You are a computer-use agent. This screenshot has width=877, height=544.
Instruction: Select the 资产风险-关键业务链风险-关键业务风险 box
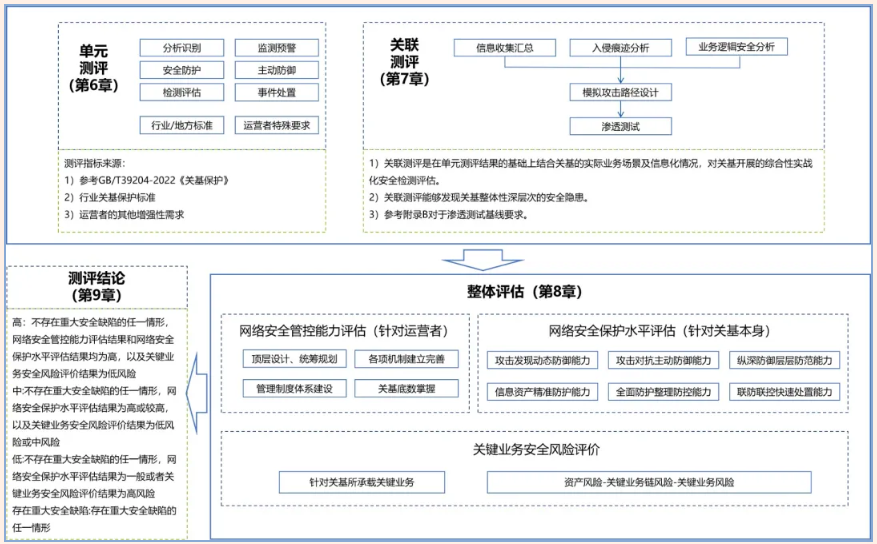[x=648, y=482]
